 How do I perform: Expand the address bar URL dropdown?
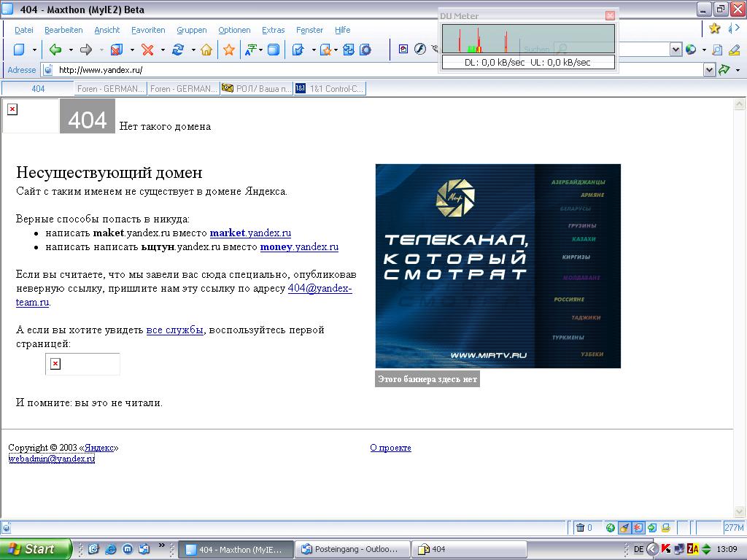tap(709, 71)
